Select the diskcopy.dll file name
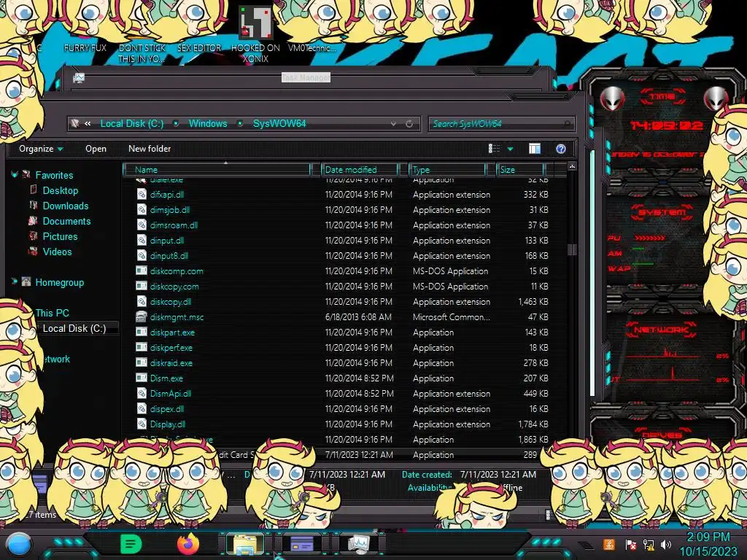This screenshot has height=560, width=747. (171, 301)
